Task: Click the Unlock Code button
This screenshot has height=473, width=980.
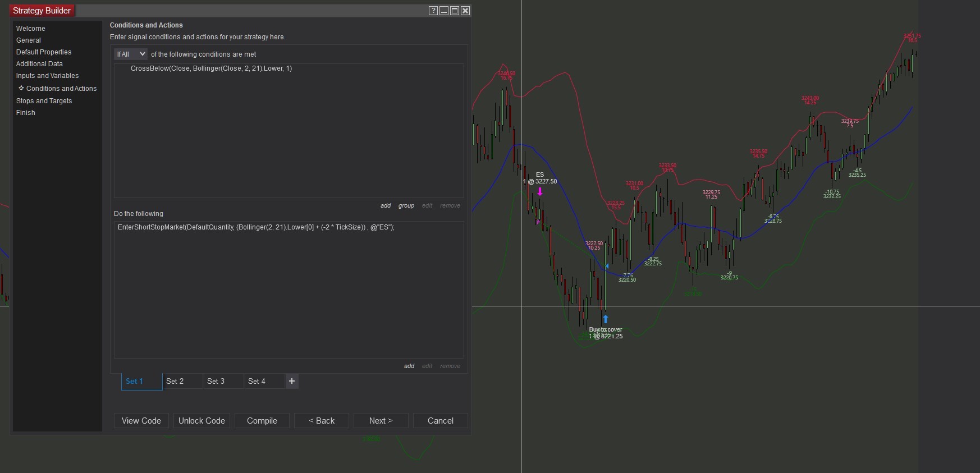Action: tap(202, 421)
